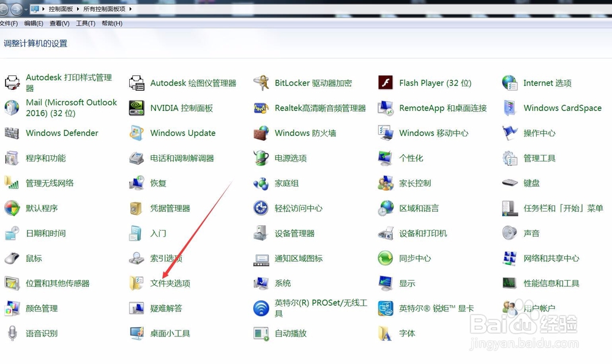The height and width of the screenshot is (364, 612).
Task: Open the 轻松访问中心 icon
Action: tap(261, 209)
